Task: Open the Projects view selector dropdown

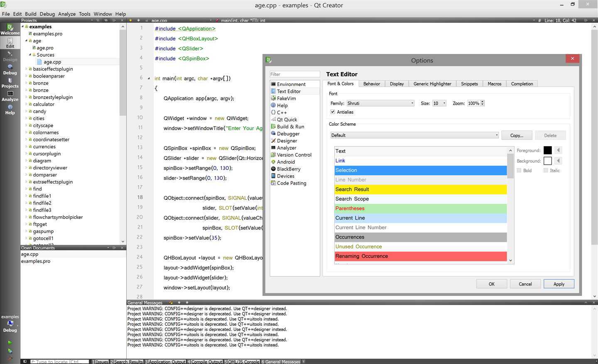Action: click(92, 20)
